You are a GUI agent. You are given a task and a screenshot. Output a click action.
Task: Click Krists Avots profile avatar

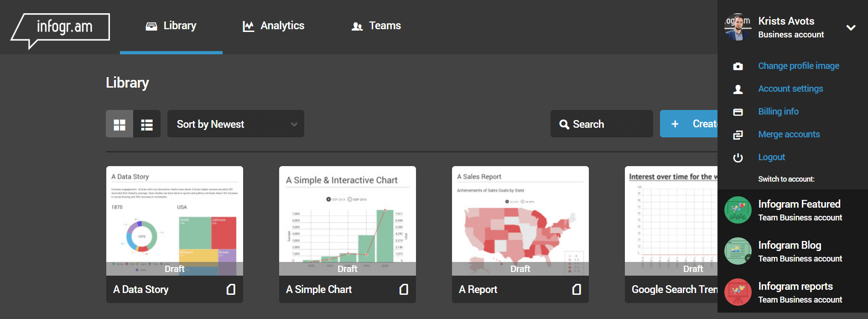pyautogui.click(x=738, y=27)
